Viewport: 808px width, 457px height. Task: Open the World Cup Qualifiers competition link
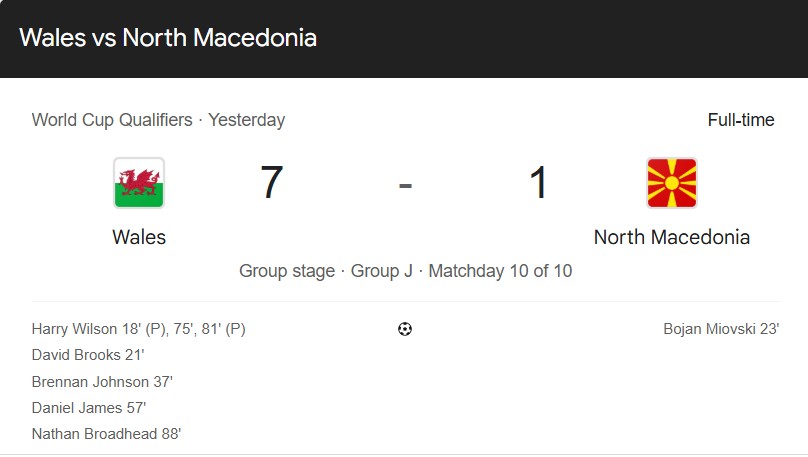click(112, 120)
